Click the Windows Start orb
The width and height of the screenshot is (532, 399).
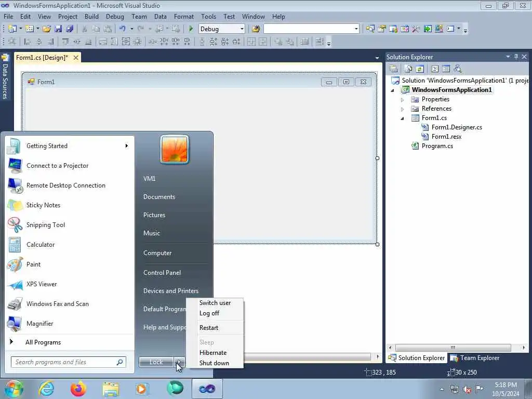[14, 389]
